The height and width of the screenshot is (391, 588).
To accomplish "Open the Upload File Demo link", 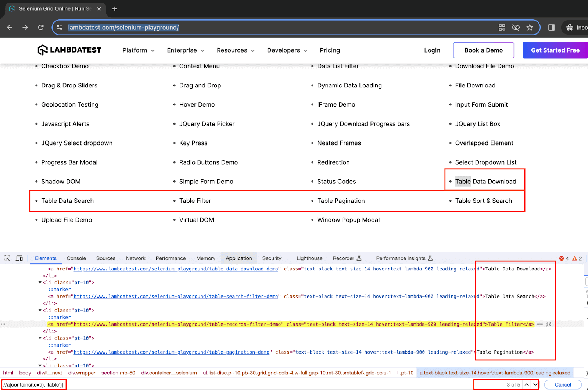I will (67, 220).
